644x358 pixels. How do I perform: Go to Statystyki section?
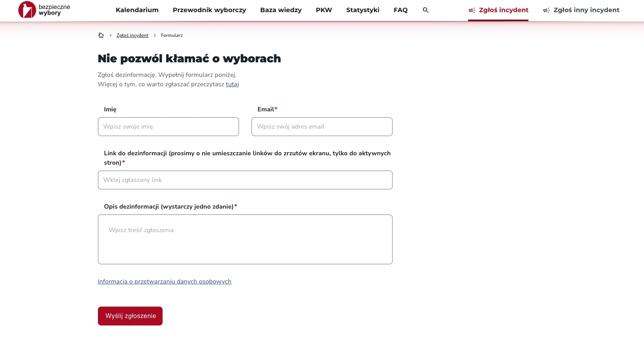pyautogui.click(x=363, y=10)
